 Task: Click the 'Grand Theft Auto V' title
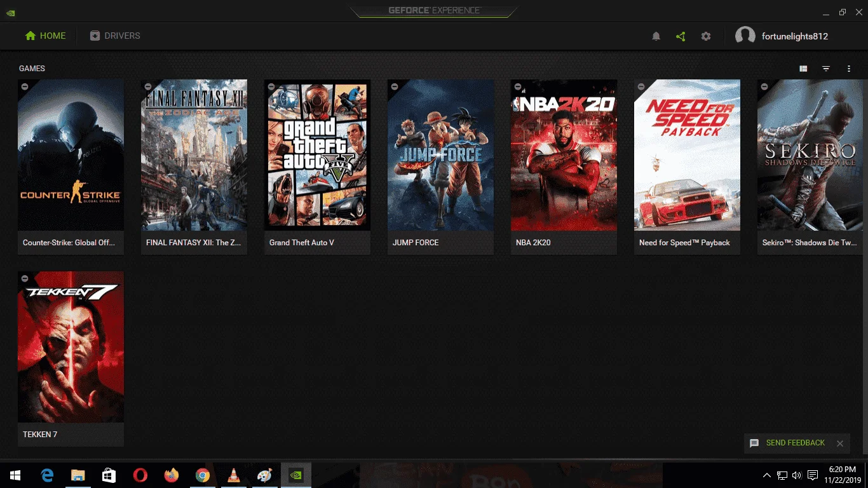(302, 243)
